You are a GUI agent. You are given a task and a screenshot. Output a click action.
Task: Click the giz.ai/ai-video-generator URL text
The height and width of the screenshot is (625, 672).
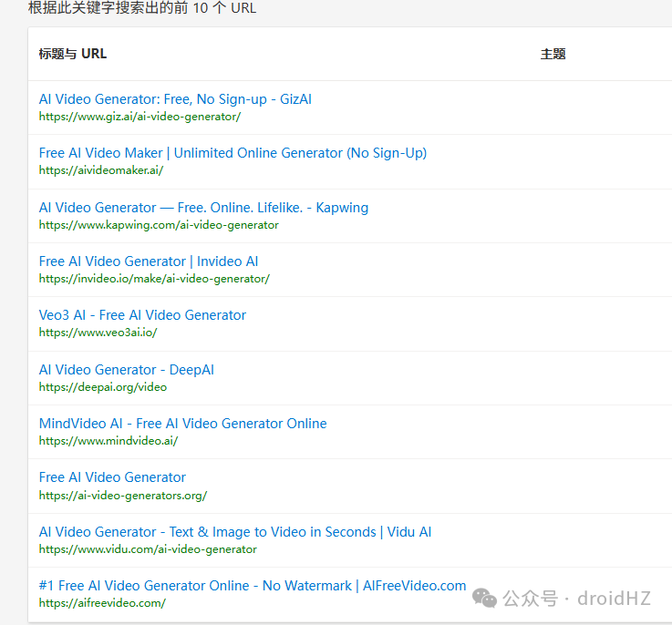140,117
